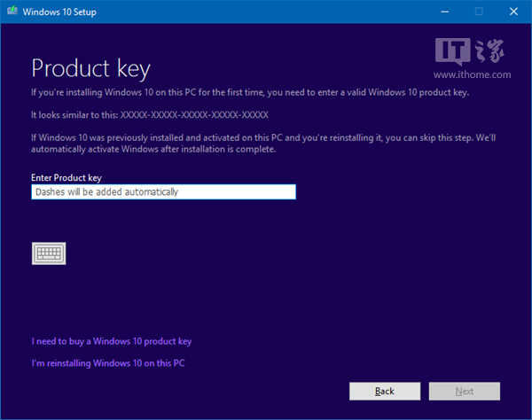Click the disabled maximize button in title bar
The width and height of the screenshot is (532, 420).
click(x=479, y=12)
